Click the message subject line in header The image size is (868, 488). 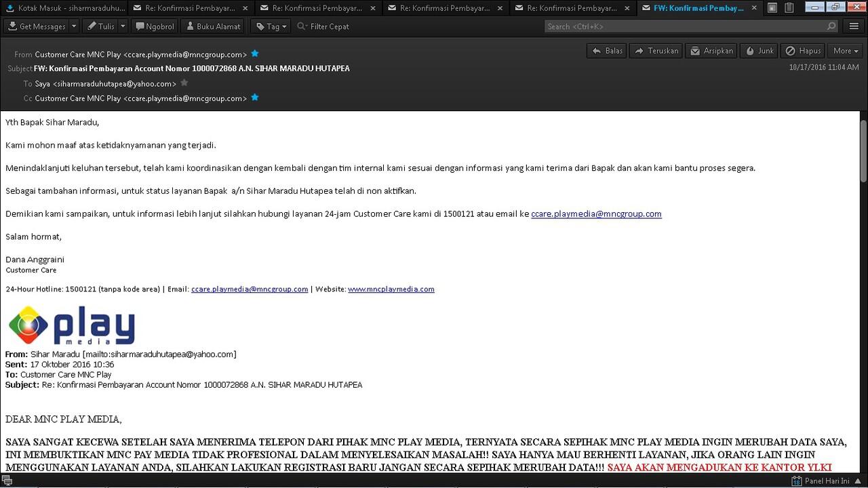pos(192,68)
